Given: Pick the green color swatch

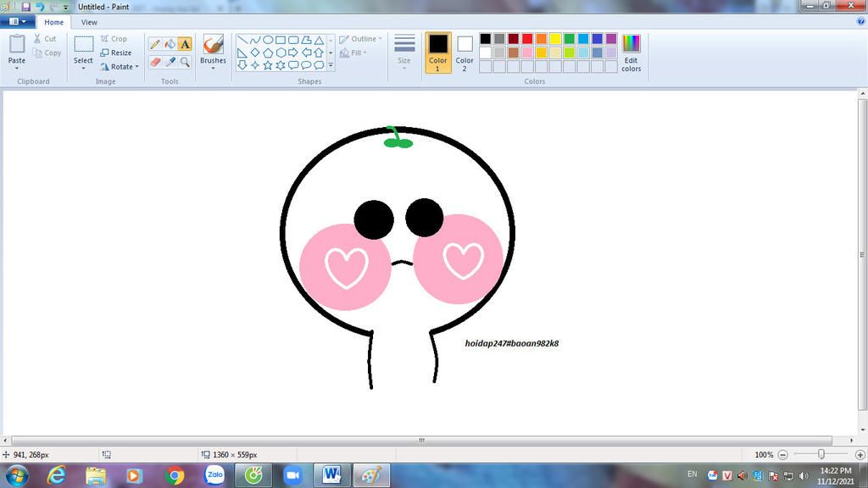Looking at the screenshot, I should coord(569,38).
